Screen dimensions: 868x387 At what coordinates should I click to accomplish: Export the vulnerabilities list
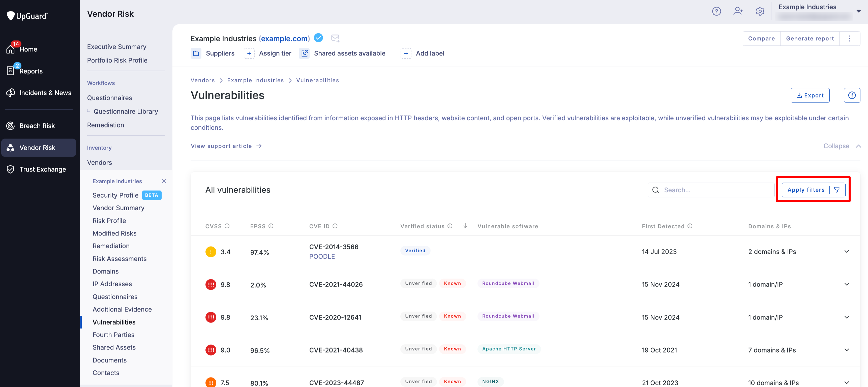(810, 95)
